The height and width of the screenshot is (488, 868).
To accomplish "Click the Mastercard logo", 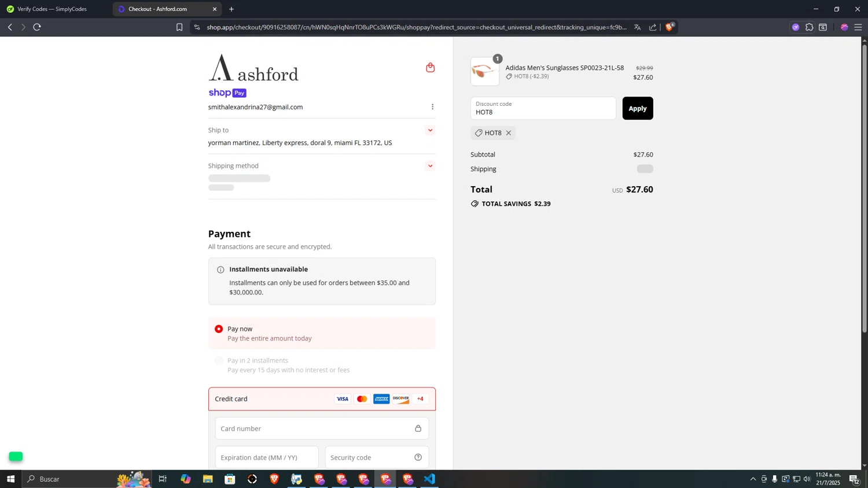I will 362,399.
